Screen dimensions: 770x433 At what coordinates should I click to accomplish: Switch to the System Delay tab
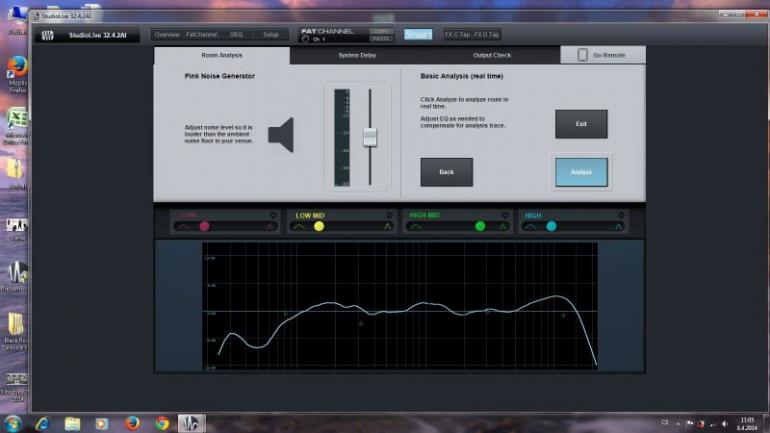(x=357, y=55)
